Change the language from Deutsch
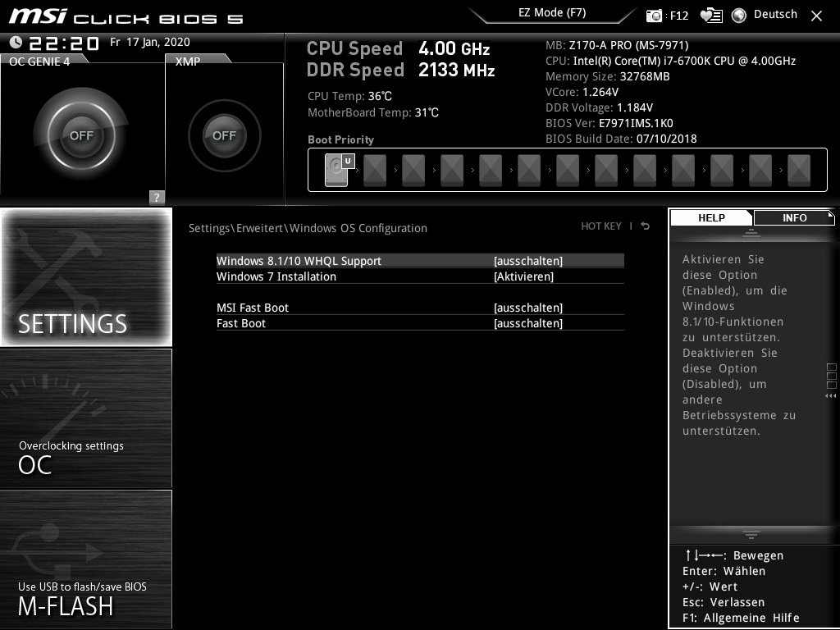The image size is (840, 630). (x=775, y=15)
